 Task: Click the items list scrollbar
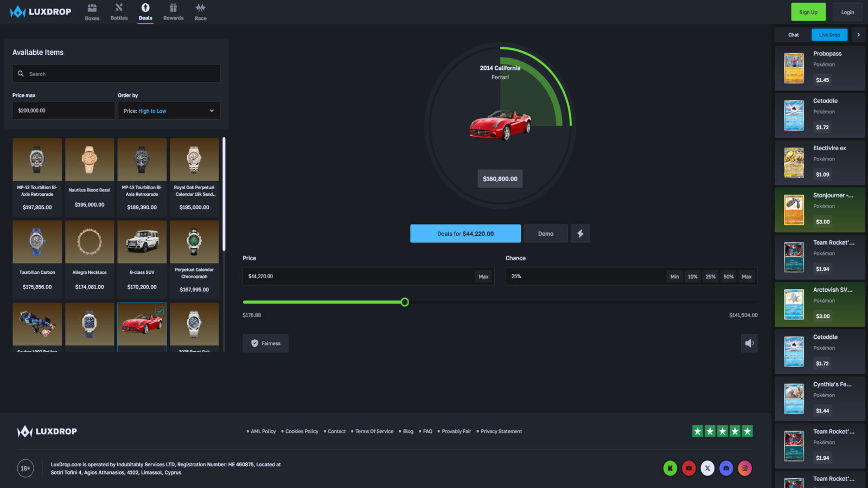click(x=224, y=194)
